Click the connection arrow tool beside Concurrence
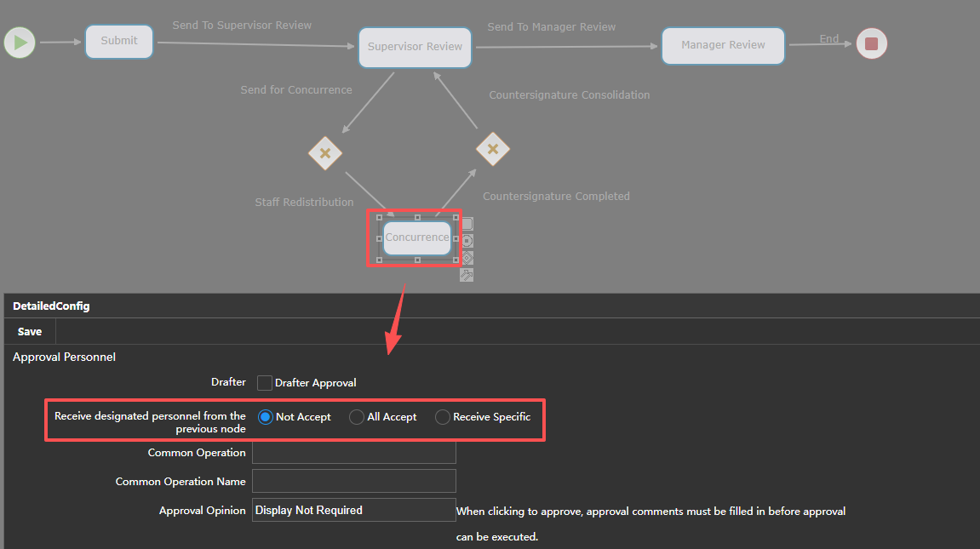980x549 pixels. coord(467,275)
